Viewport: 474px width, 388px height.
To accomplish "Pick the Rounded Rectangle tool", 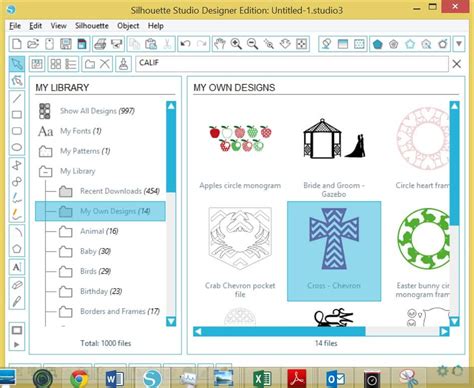I will pyautogui.click(x=17, y=131).
